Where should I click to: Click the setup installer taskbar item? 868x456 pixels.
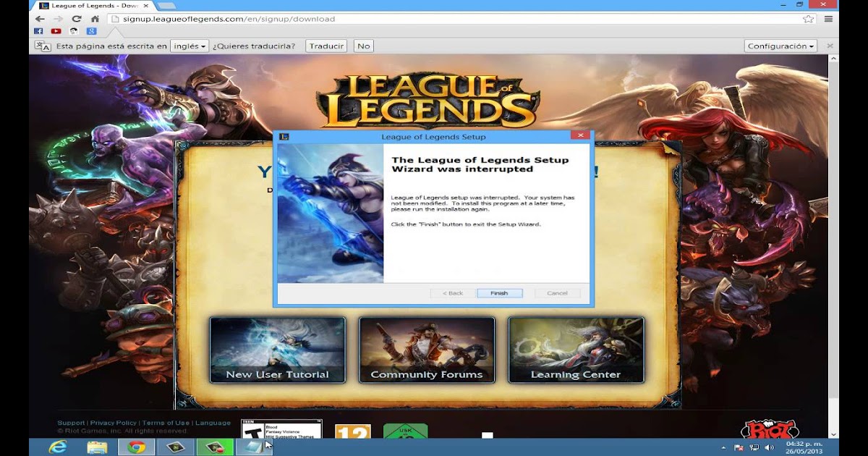click(x=254, y=447)
